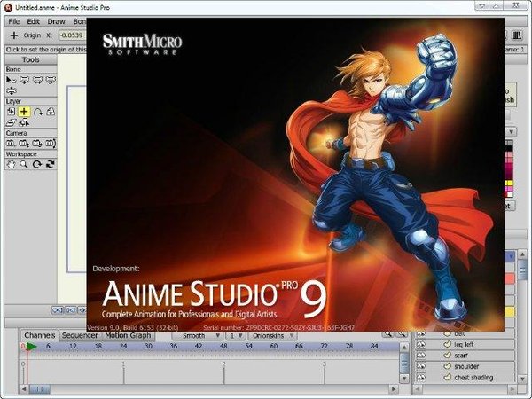Open the blue dropdown at layers panel top
The width and height of the screenshot is (532, 399).
(x=511, y=257)
